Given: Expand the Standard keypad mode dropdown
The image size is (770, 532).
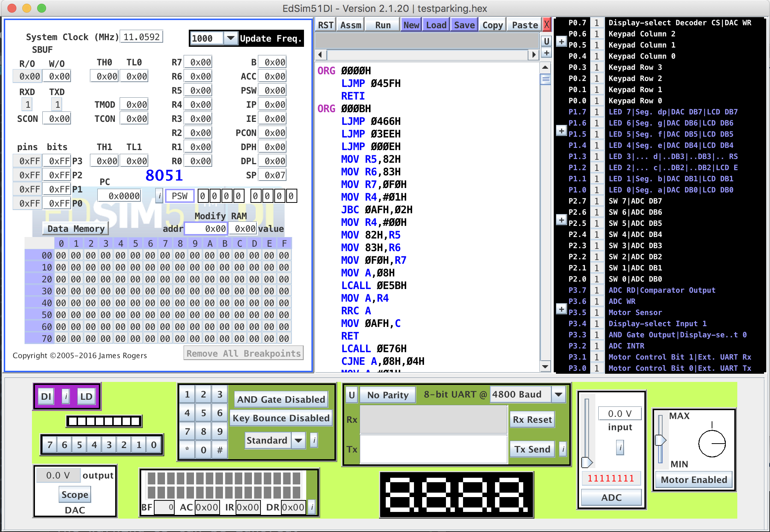Looking at the screenshot, I should [x=298, y=440].
